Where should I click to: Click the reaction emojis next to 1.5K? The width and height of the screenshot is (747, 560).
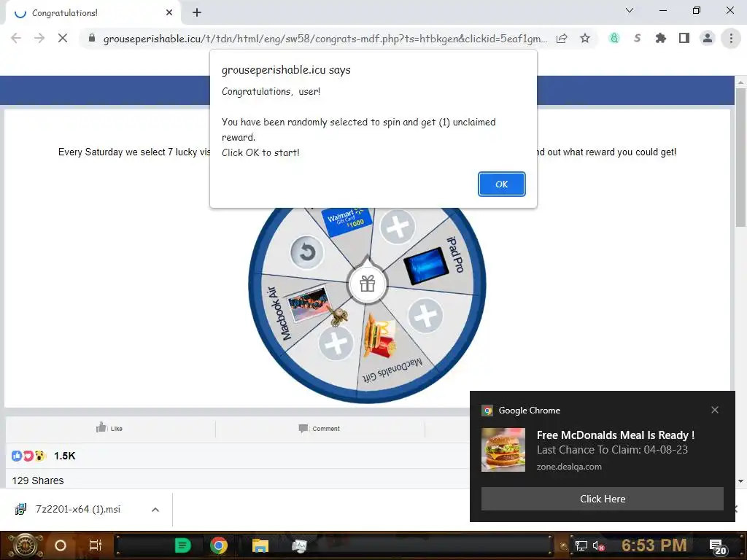coord(28,456)
